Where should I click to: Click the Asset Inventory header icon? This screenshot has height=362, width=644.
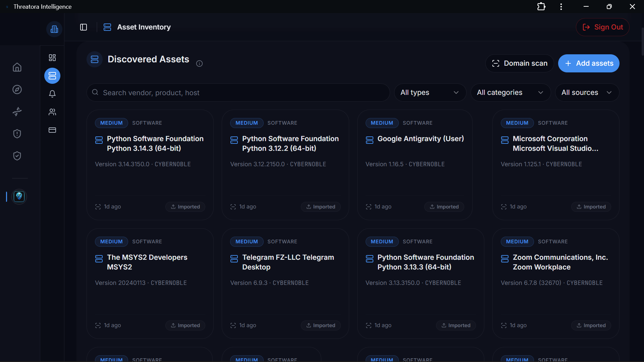point(107,27)
